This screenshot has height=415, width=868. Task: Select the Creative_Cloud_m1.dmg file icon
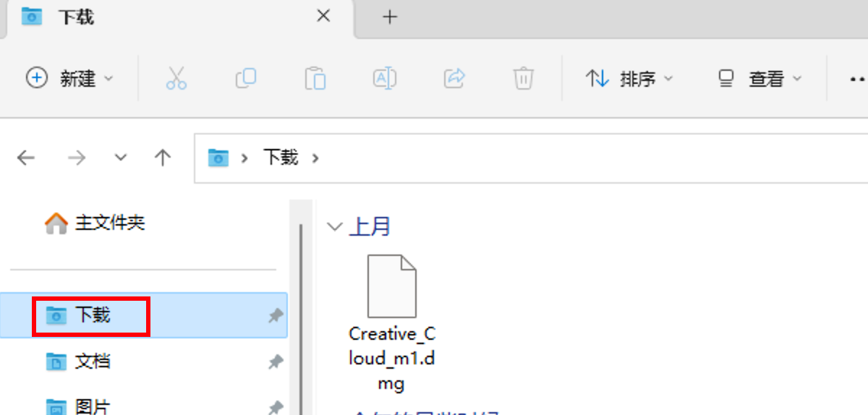coord(391,286)
